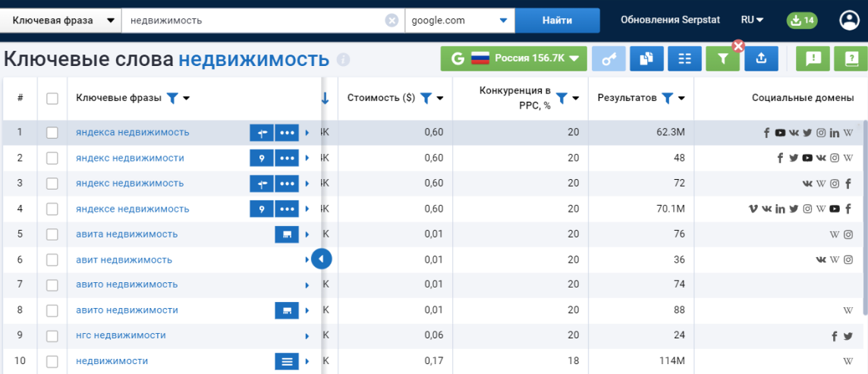Open the google.com search engine dropdown
This screenshot has height=374, width=868.
point(460,20)
